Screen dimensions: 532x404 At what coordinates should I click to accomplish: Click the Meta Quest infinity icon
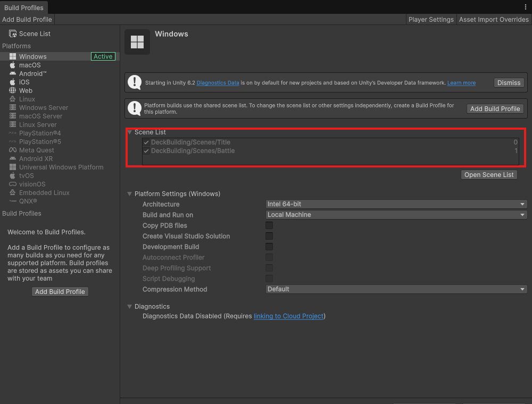pyautogui.click(x=13, y=150)
